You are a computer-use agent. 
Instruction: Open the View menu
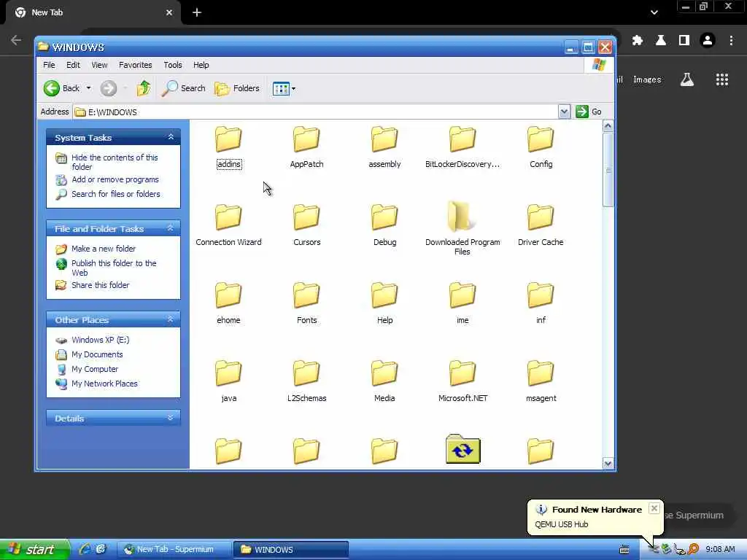tap(99, 65)
